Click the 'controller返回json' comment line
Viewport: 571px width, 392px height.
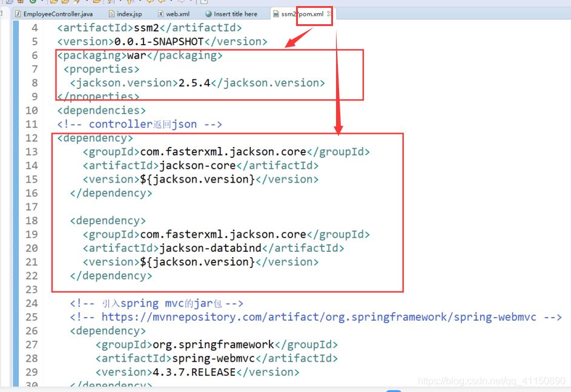coord(139,124)
